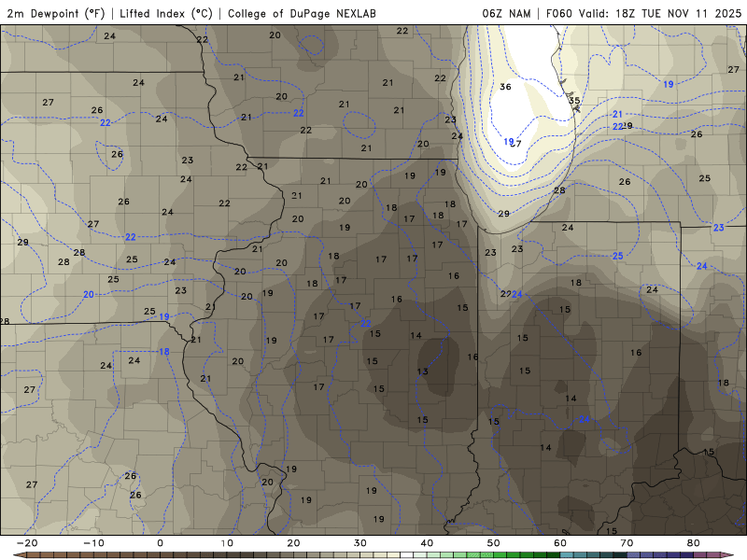Click the 0 label on the color scale

(x=160, y=543)
